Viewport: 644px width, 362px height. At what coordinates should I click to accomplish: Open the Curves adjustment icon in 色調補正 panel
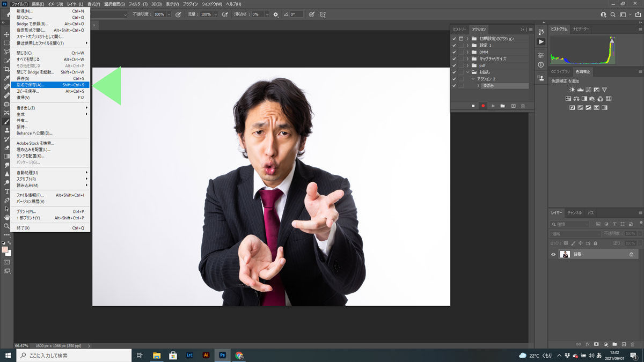click(x=589, y=90)
